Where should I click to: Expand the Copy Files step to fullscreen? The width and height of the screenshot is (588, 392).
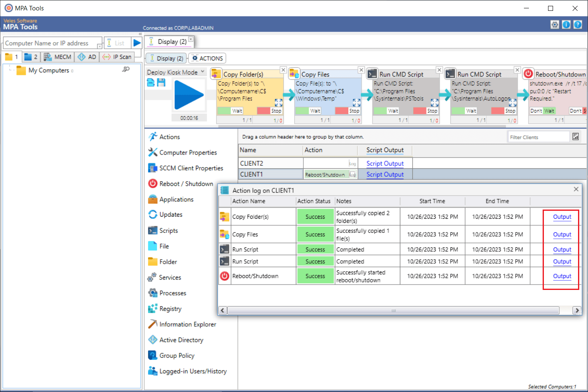click(357, 102)
